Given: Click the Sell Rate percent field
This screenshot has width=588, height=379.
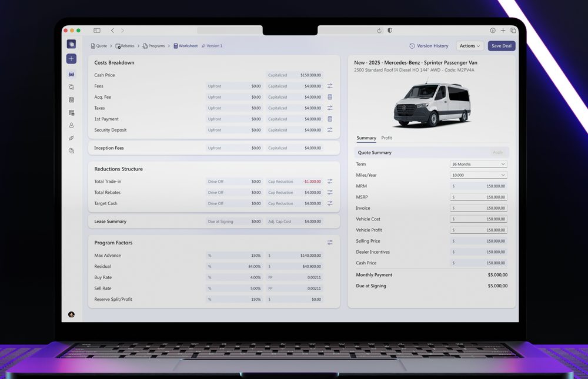Looking at the screenshot, I should [x=235, y=289].
